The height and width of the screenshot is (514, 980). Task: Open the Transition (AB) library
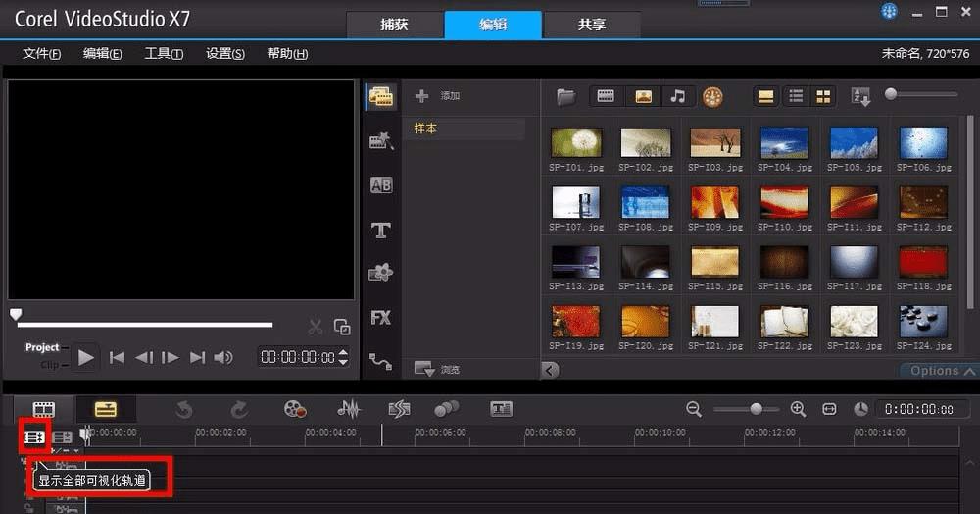coord(380,185)
